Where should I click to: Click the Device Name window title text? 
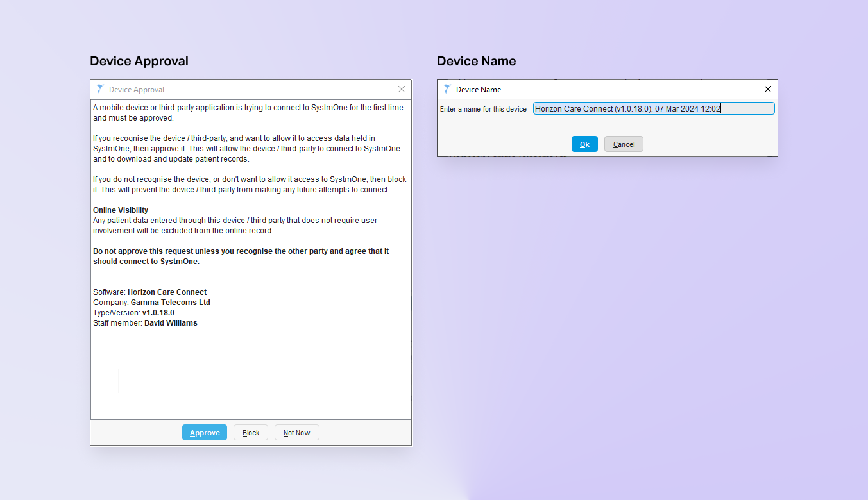(x=479, y=90)
